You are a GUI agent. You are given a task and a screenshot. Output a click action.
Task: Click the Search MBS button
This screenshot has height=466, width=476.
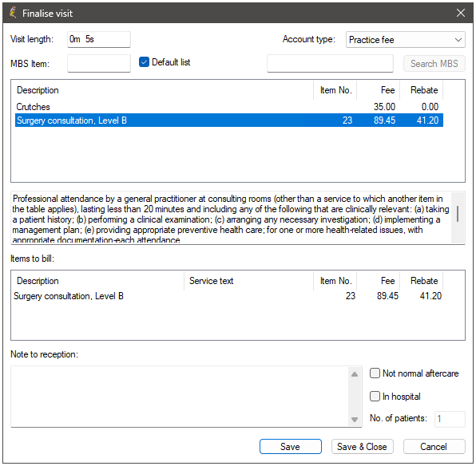[434, 63]
